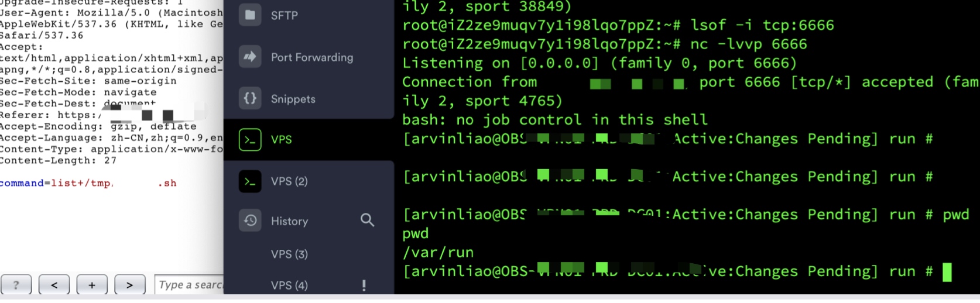Image resolution: width=980 pixels, height=303 pixels.
Task: Open the History section
Action: [290, 221]
